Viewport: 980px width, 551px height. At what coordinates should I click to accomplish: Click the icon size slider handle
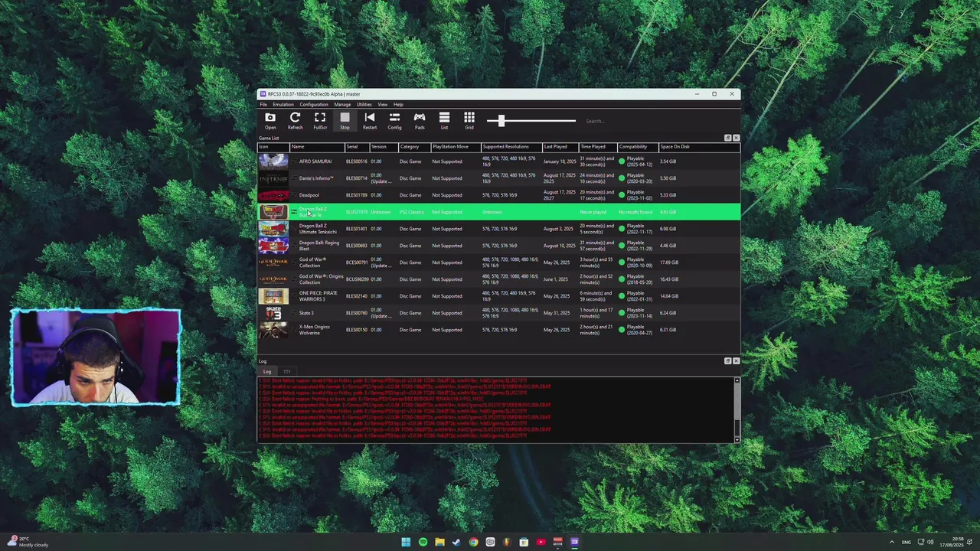pyautogui.click(x=501, y=120)
